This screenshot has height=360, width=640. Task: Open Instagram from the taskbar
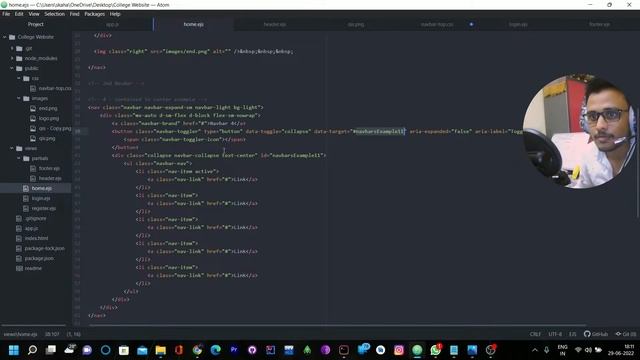pos(399,350)
